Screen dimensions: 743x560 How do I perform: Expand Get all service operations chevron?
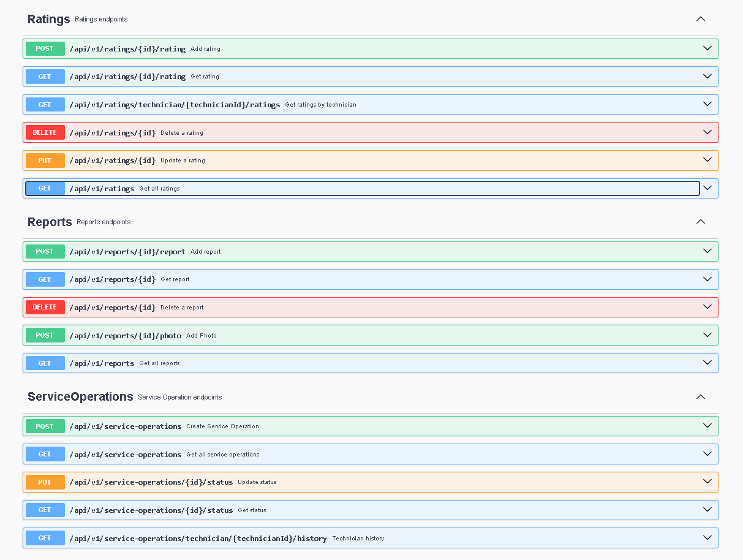(x=707, y=454)
